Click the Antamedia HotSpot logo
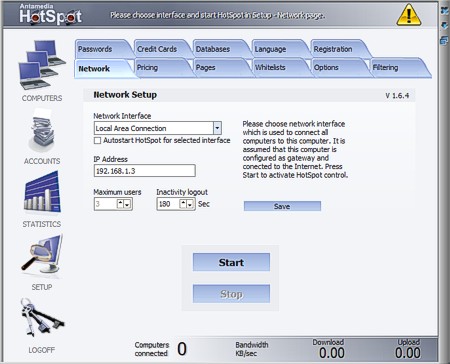This screenshot has height=364, width=450. (x=50, y=14)
